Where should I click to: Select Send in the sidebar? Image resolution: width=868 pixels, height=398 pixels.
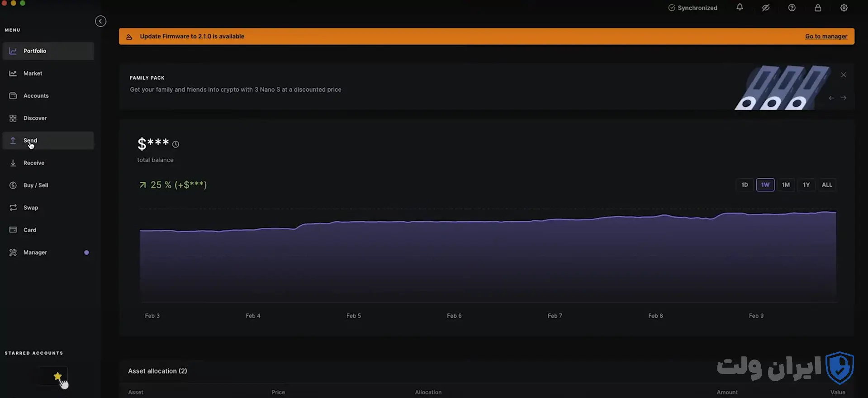(48, 141)
